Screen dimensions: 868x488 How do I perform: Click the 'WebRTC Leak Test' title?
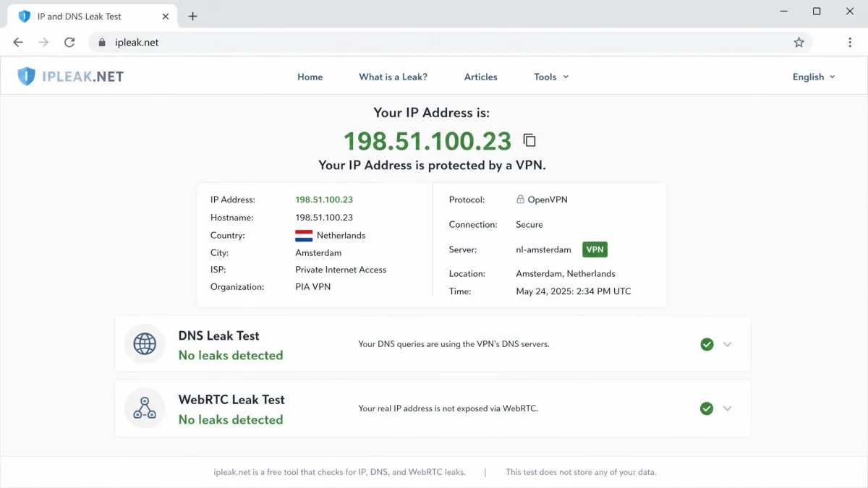[x=231, y=400]
